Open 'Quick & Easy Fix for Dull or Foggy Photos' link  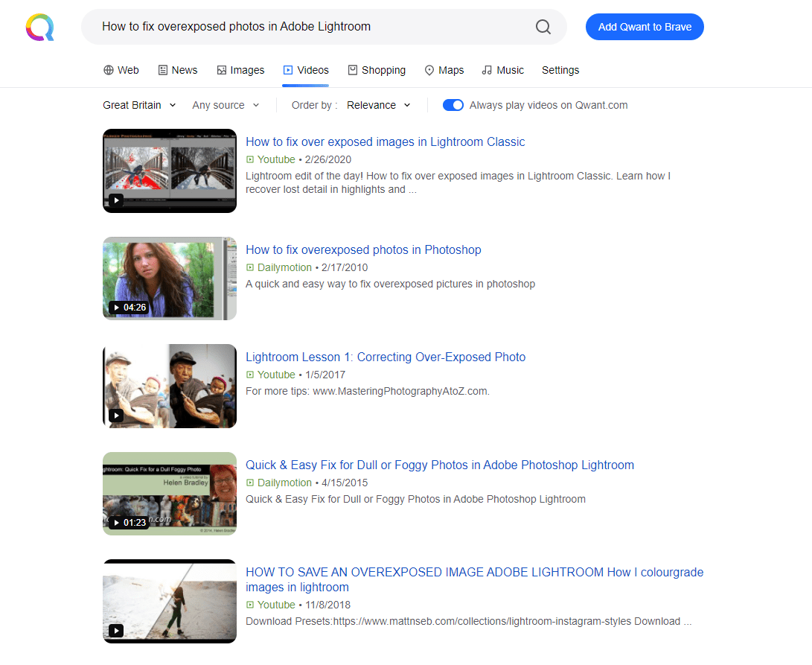coord(440,465)
